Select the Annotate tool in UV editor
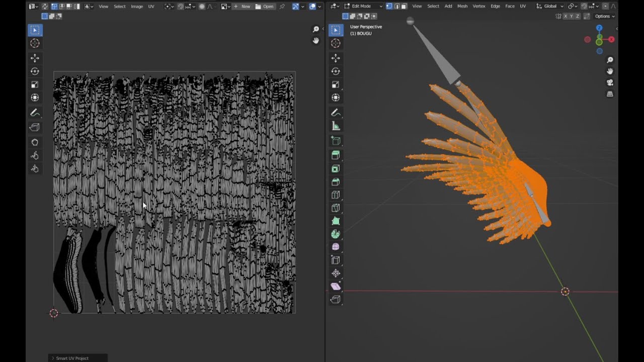This screenshot has width=644, height=362. [x=35, y=113]
